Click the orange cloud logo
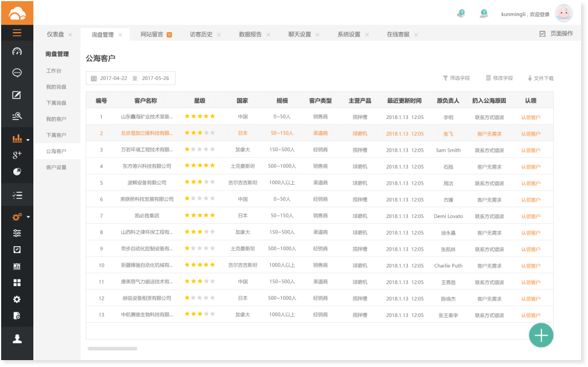 [17, 14]
